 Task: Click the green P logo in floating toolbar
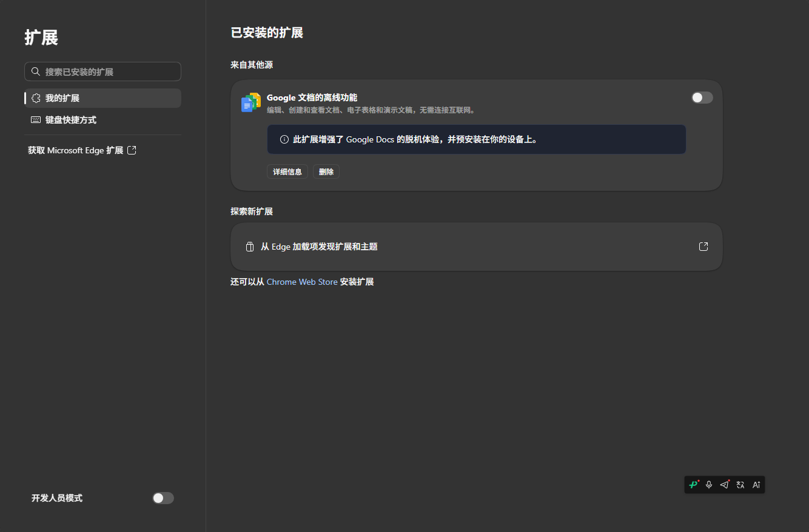[694, 485]
